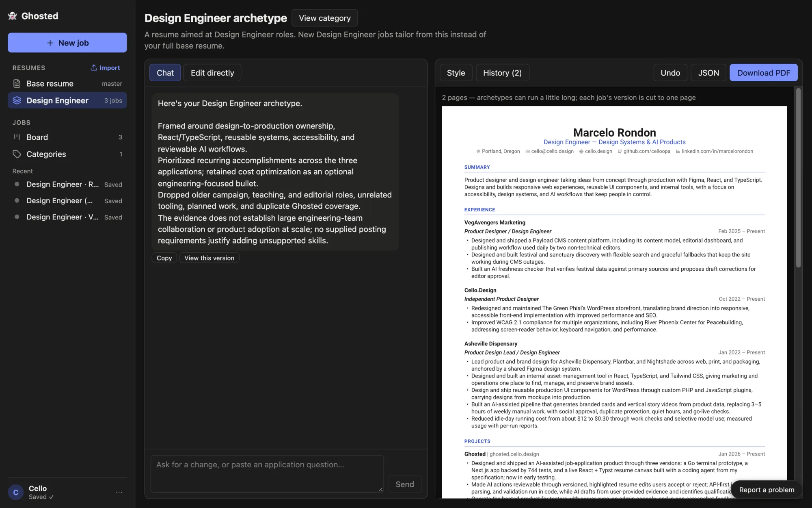Click the Cello avatar circle
Screen dimensions: 812x508
click(16, 492)
